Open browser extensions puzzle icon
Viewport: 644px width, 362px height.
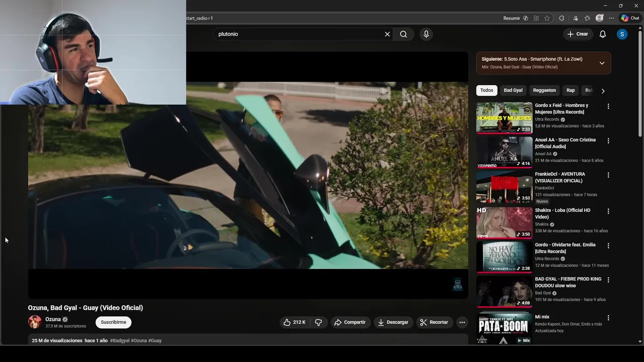tap(561, 18)
